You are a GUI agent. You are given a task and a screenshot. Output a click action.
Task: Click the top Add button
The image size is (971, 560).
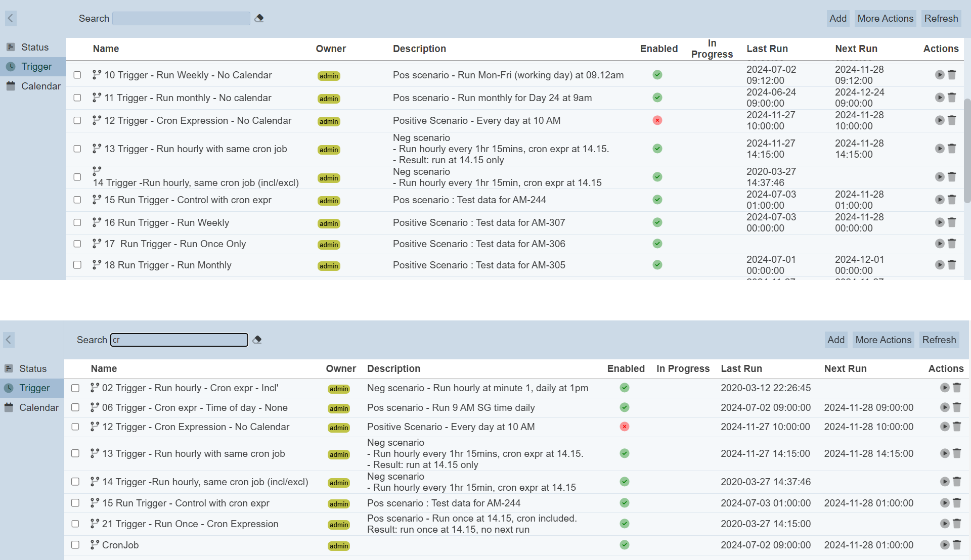[x=837, y=18]
